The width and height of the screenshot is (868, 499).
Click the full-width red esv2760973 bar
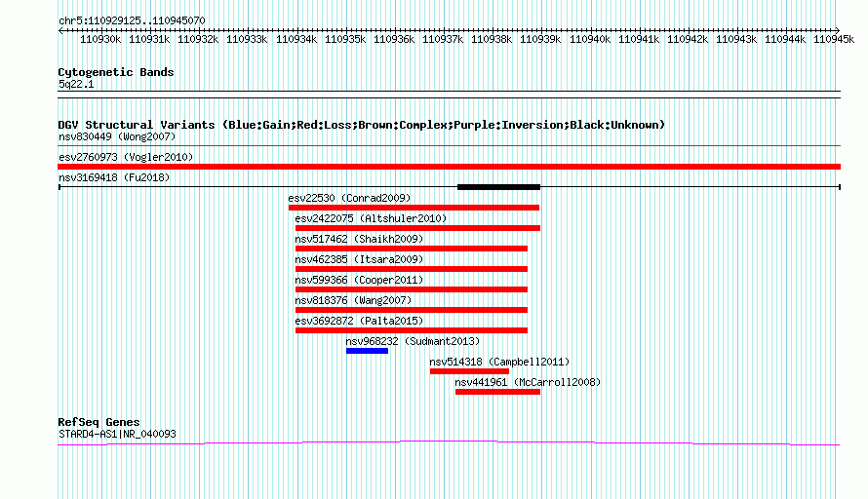click(x=449, y=167)
